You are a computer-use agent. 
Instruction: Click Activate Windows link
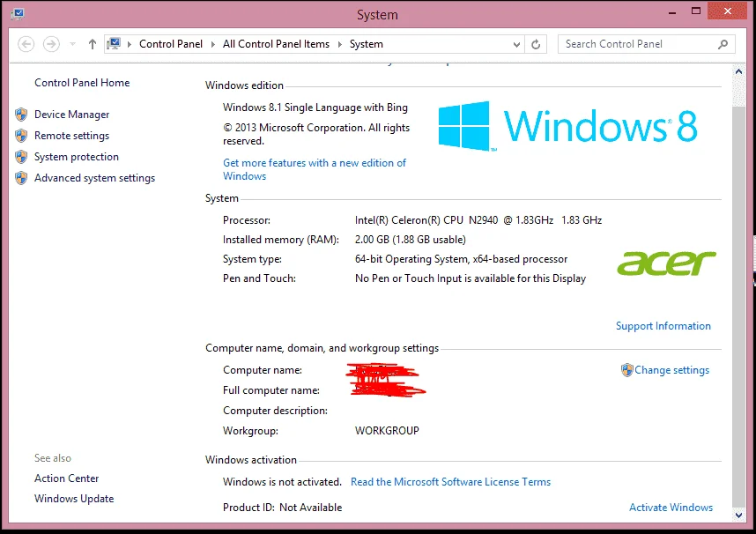[671, 508]
